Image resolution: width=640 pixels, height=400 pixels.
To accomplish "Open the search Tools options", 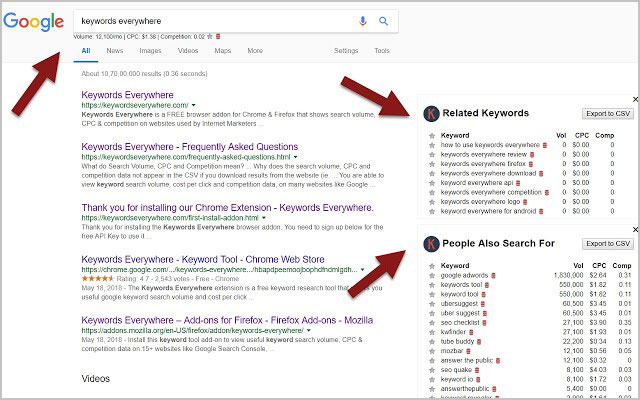I will [382, 51].
